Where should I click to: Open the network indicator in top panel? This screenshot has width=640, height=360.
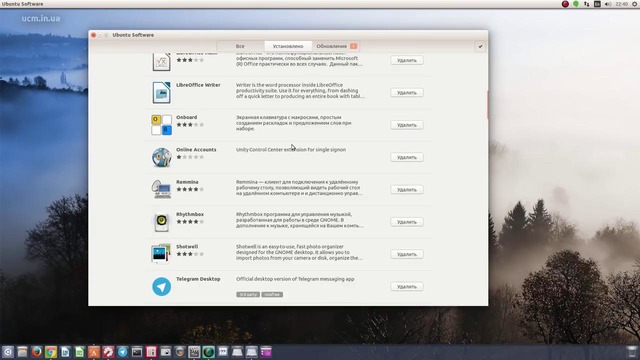coord(587,4)
